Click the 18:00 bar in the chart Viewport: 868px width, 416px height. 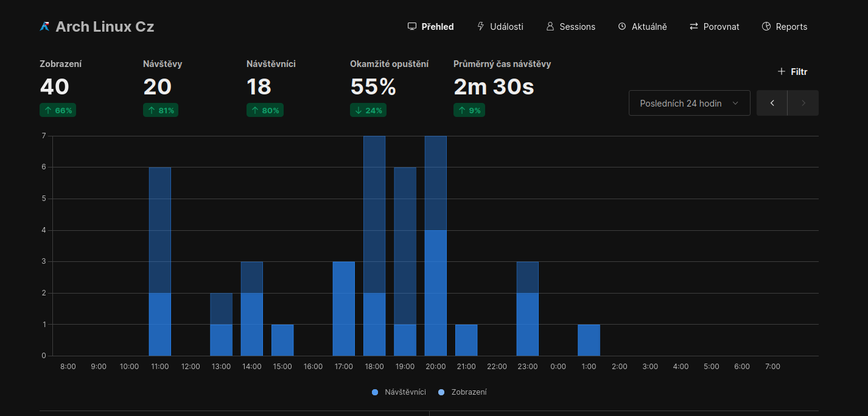374,256
